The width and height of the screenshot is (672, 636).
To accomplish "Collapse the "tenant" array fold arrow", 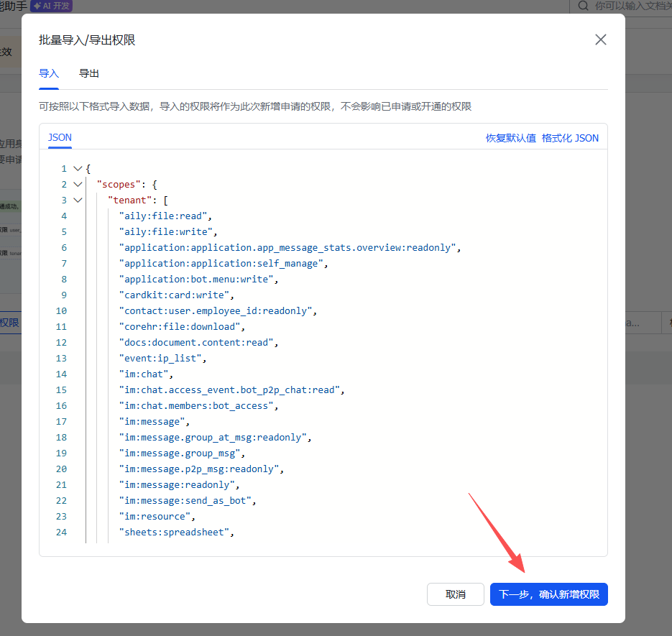I will click(78, 201).
